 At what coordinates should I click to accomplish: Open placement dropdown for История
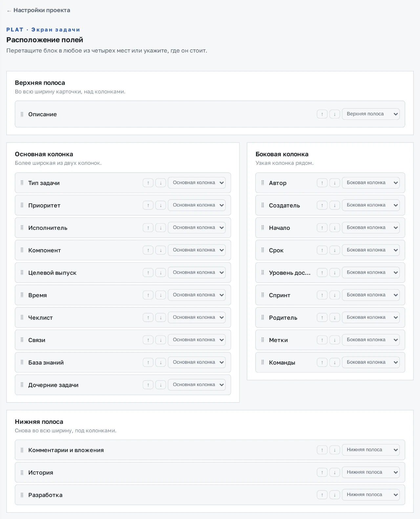tap(371, 472)
